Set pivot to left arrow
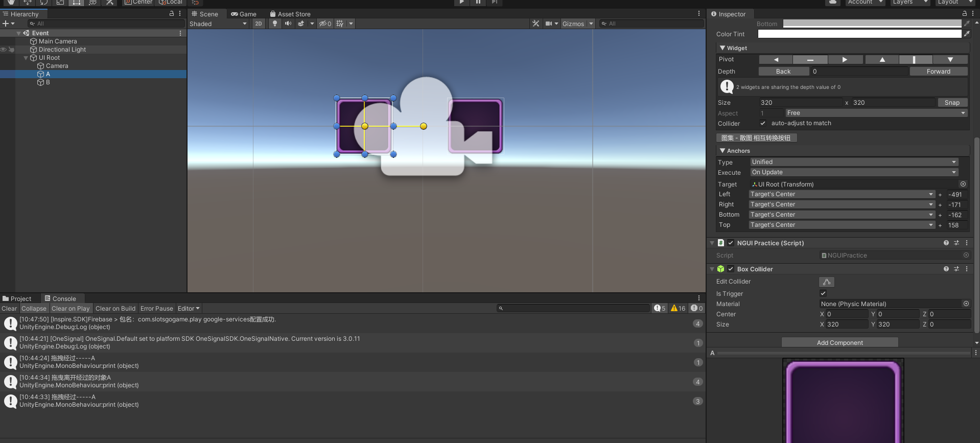Image resolution: width=980 pixels, height=443 pixels. (776, 60)
